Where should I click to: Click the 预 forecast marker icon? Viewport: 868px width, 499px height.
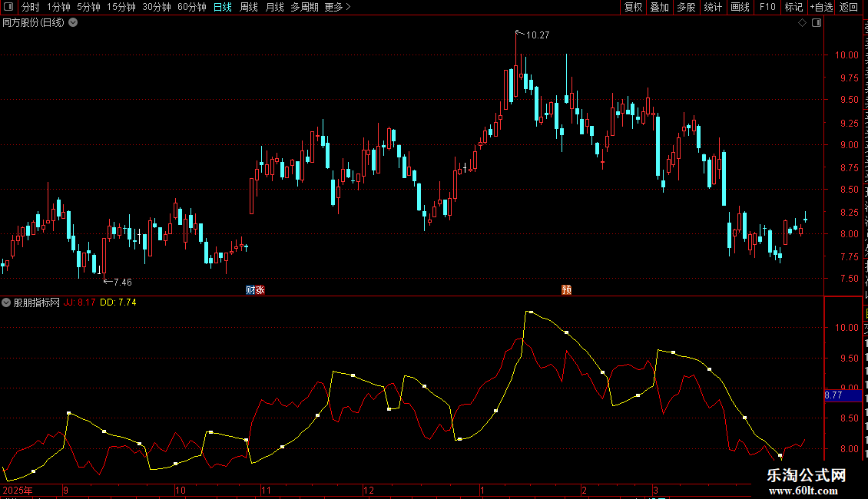(566, 290)
